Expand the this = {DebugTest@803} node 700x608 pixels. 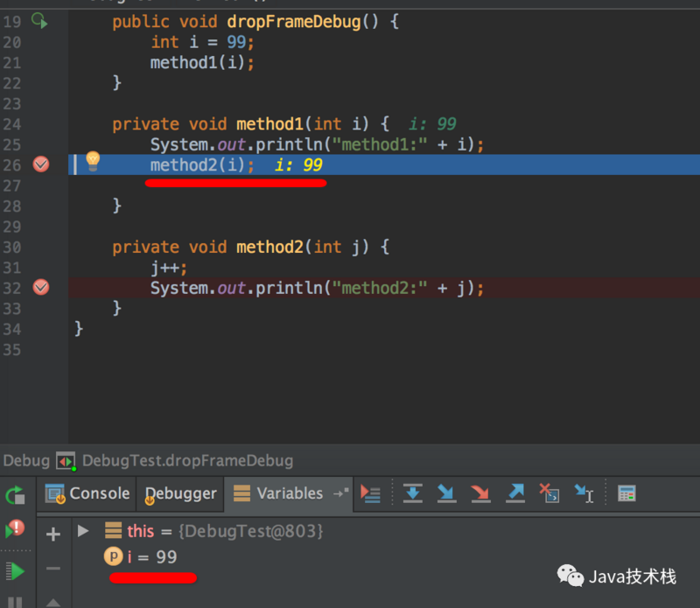(81, 530)
